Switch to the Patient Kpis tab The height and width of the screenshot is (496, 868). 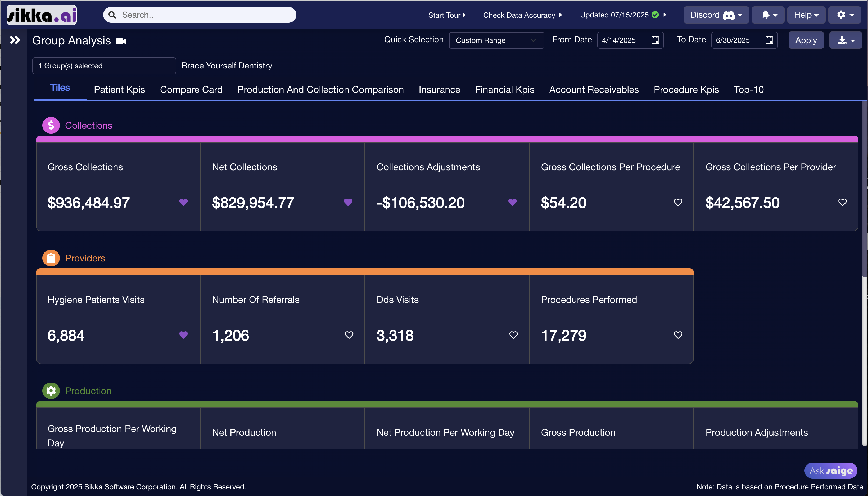pyautogui.click(x=119, y=90)
